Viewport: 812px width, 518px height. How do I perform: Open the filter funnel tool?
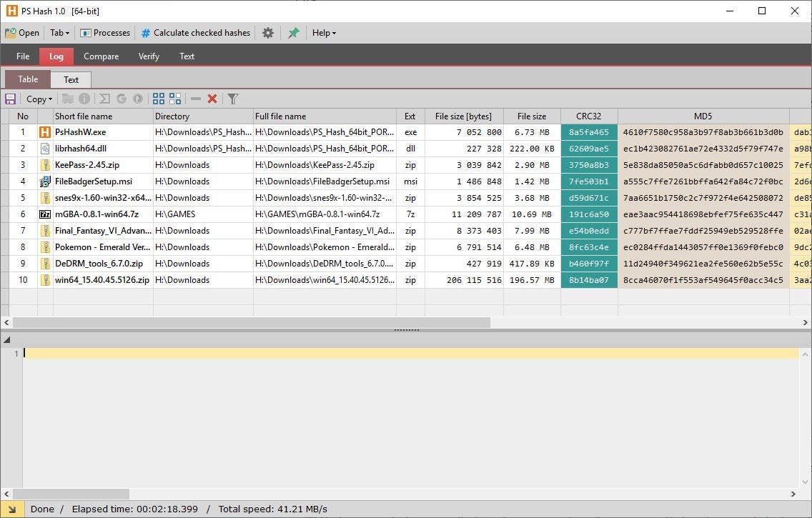click(233, 99)
